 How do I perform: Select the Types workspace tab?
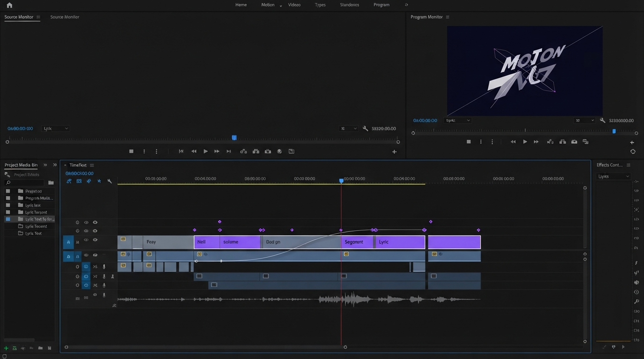coord(320,5)
